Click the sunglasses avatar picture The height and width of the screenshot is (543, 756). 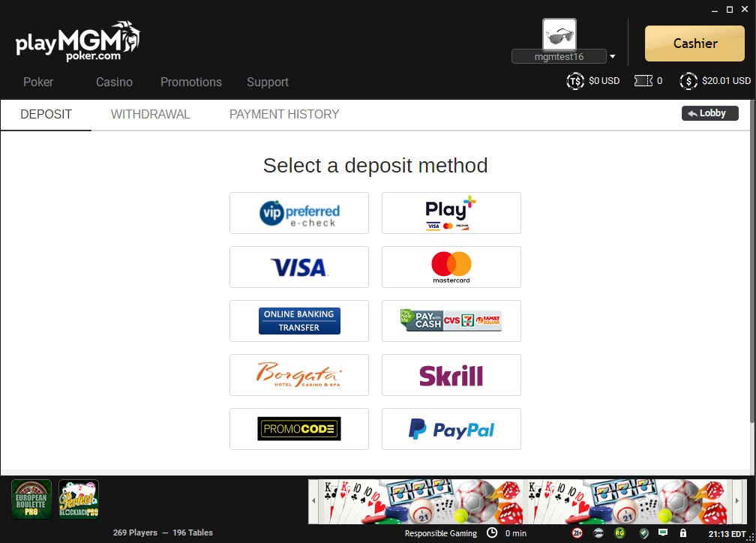pyautogui.click(x=559, y=34)
